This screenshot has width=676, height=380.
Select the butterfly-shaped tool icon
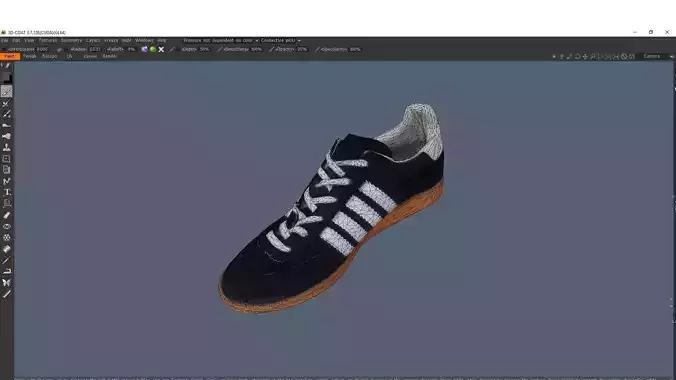tap(6, 283)
